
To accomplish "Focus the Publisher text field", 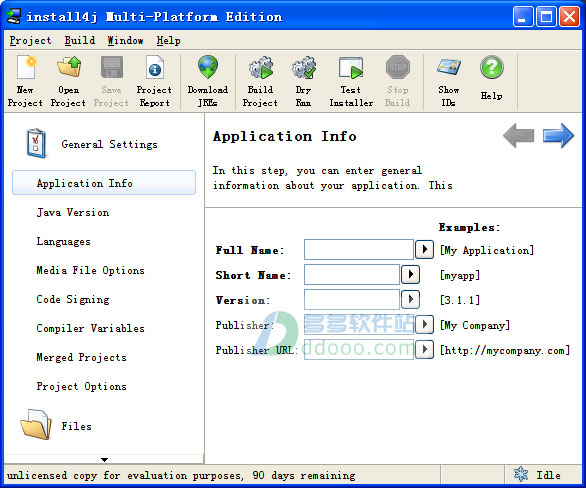I will [x=359, y=324].
